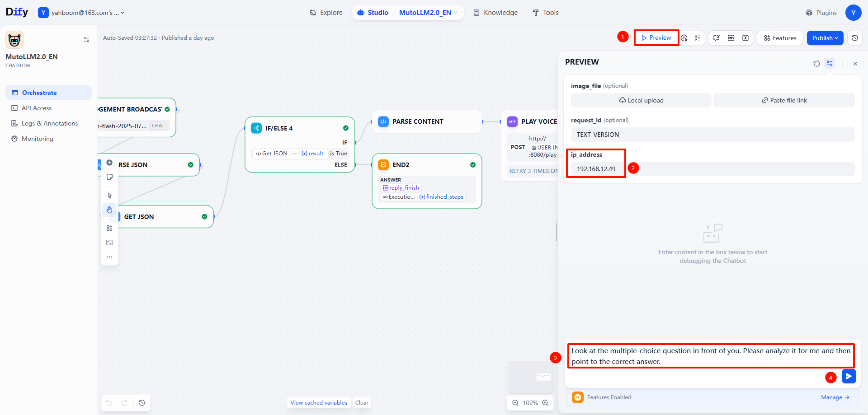The height and width of the screenshot is (415, 868).
Task: Send the chat message arrow button
Action: pos(849,376)
